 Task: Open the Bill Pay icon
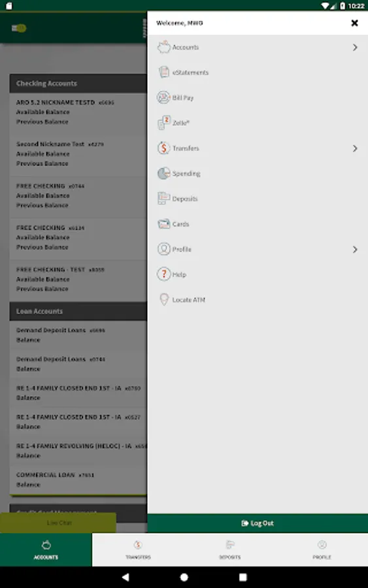tap(163, 97)
